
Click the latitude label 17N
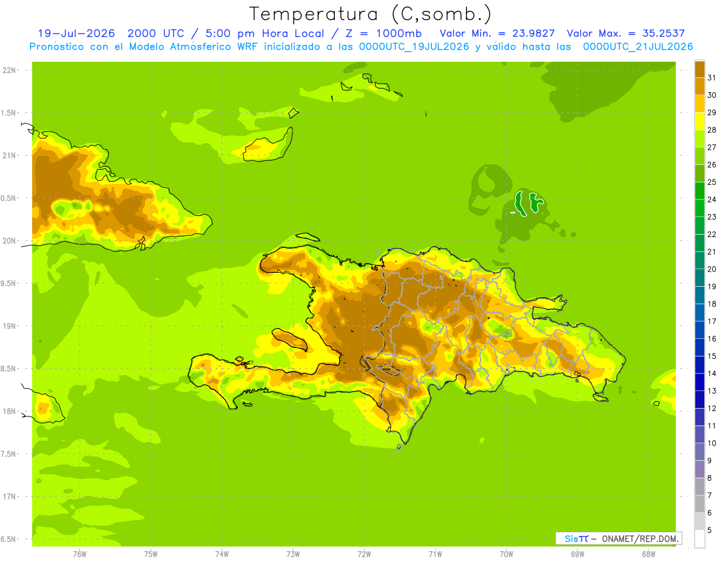click(x=9, y=497)
